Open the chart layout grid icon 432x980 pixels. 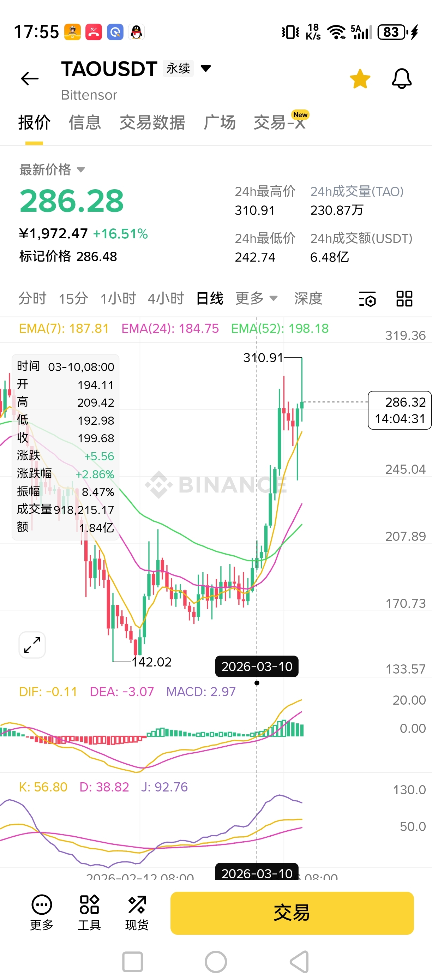point(404,299)
